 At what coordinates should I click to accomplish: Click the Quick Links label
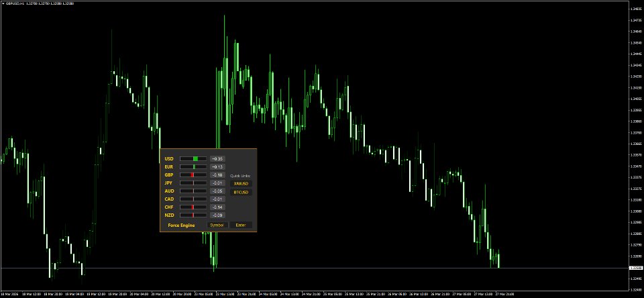(240, 176)
